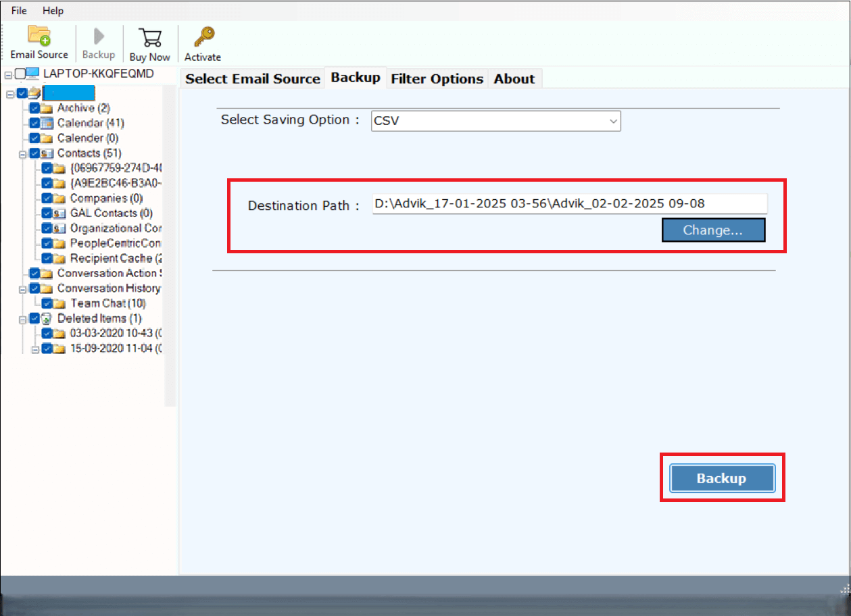Click the 'Calendar (41)' label
The image size is (851, 616).
91,123
